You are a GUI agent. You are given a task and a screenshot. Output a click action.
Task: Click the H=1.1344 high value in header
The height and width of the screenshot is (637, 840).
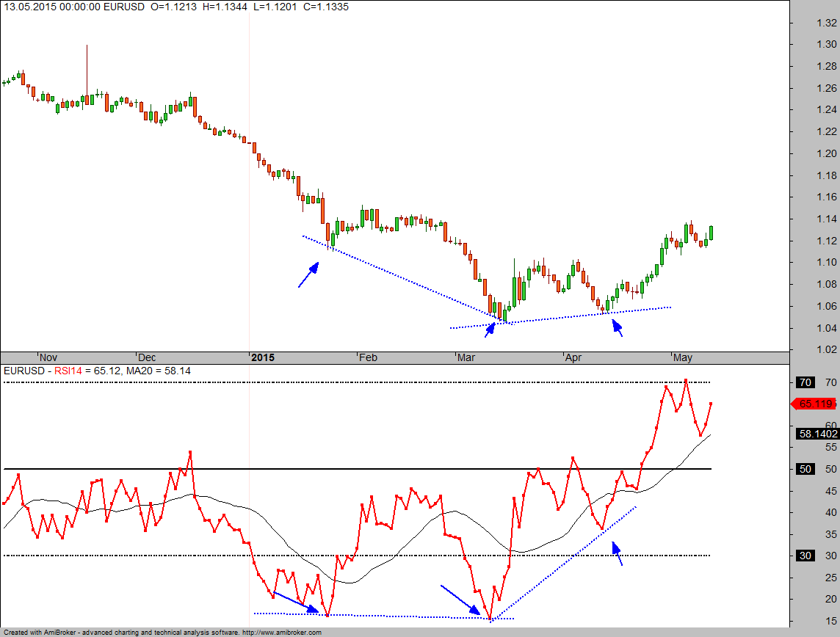[x=225, y=7]
